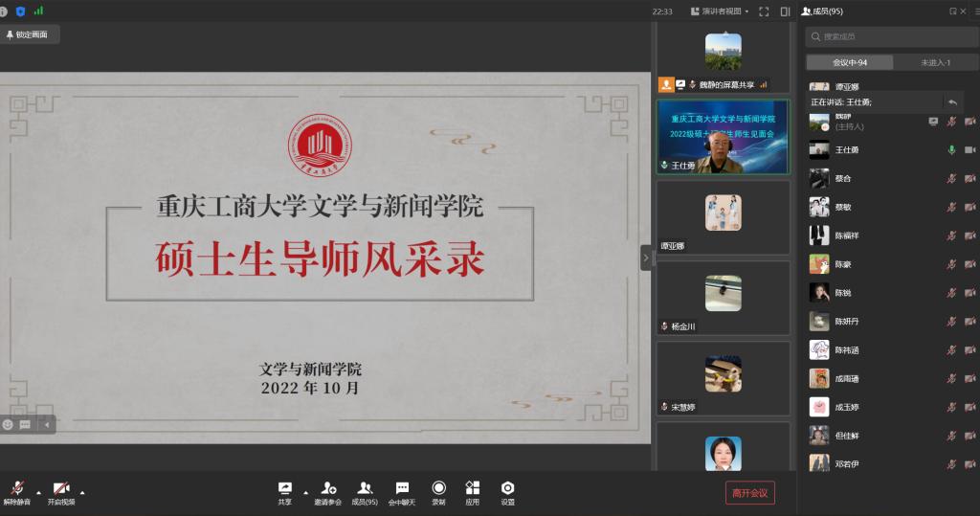
Task: Open the 应用 apps icon
Action: click(472, 489)
